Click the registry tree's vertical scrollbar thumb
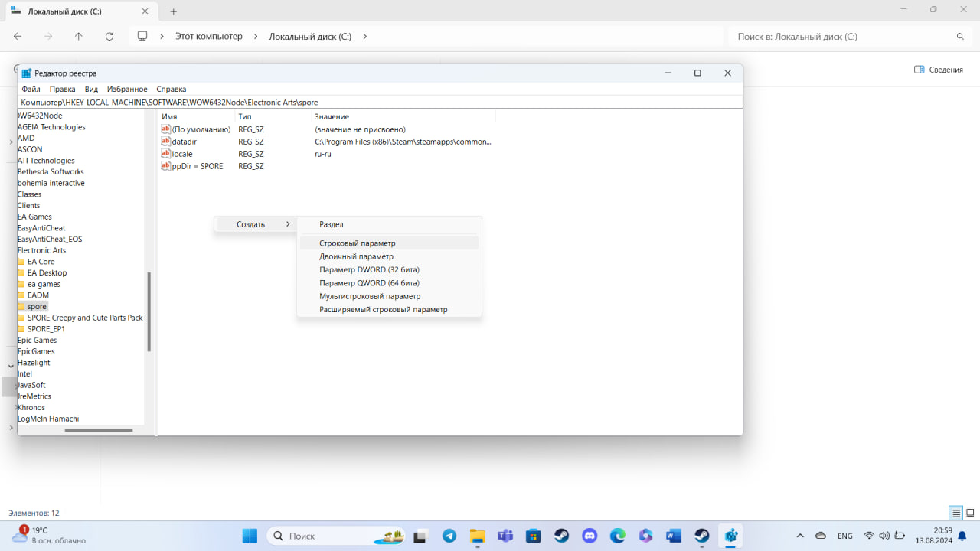Screen dimensions: 980x551 pos(149,312)
